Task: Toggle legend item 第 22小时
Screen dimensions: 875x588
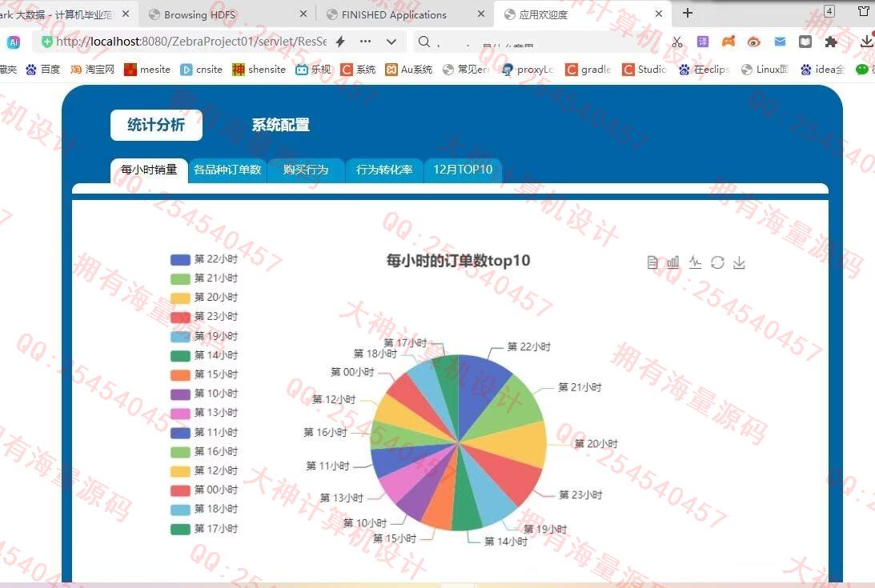Action: [204, 259]
